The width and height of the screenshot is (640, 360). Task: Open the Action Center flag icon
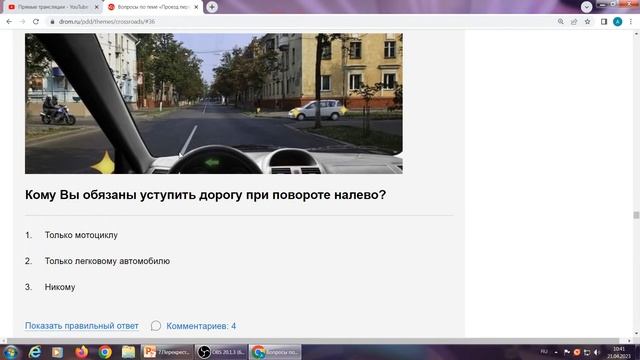point(567,352)
